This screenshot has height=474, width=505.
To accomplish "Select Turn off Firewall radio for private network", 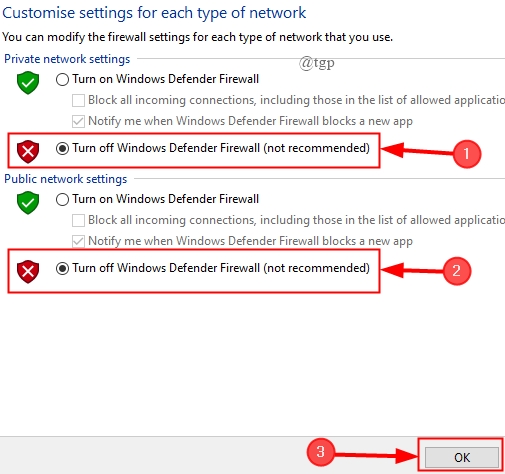I will point(62,148).
